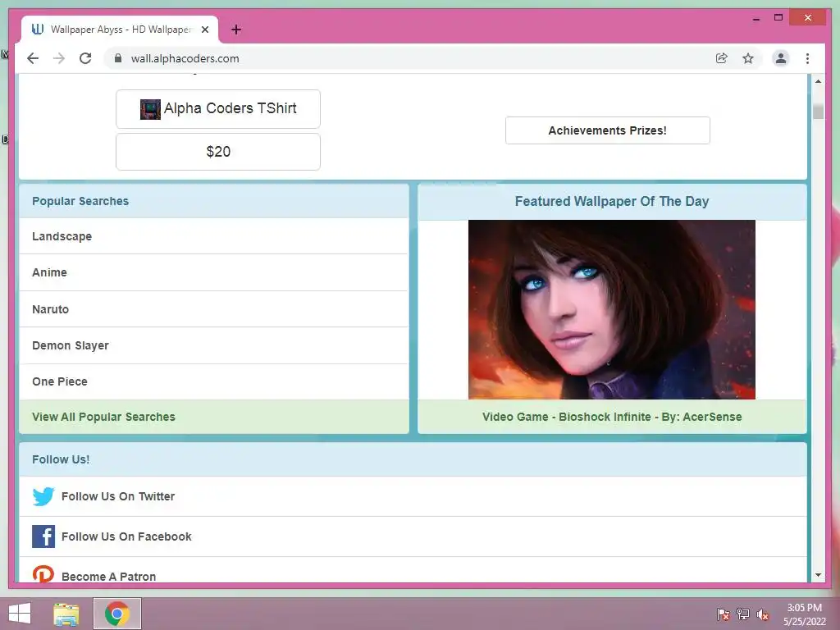Open the Chrome profile avatar
The image size is (840, 630).
(781, 58)
